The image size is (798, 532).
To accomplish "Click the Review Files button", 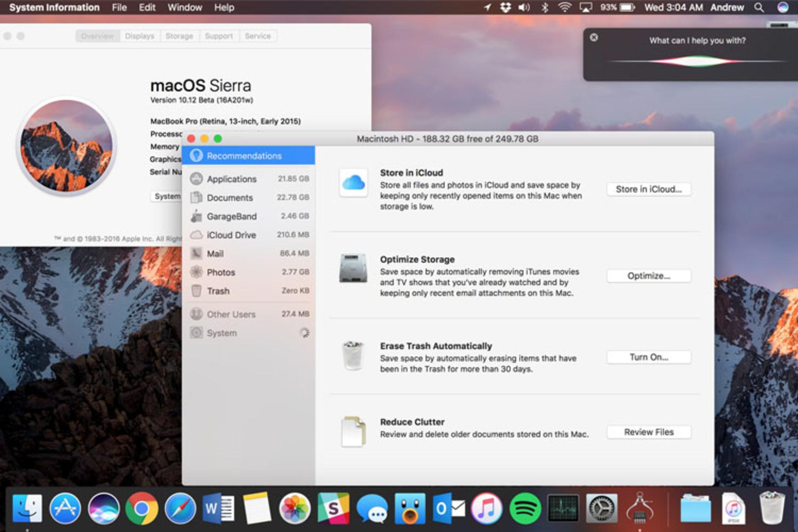I will pos(649,432).
